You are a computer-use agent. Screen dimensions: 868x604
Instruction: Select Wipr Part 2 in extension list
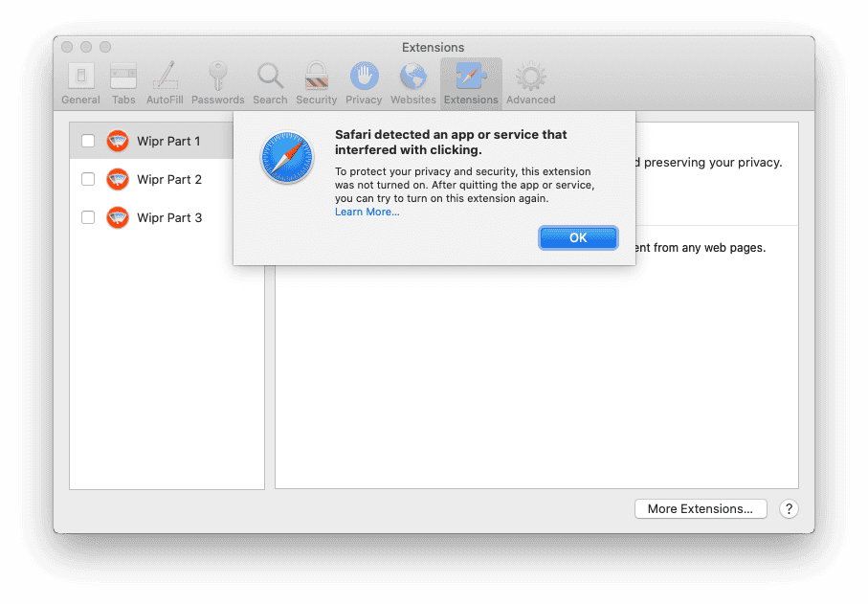(x=167, y=179)
